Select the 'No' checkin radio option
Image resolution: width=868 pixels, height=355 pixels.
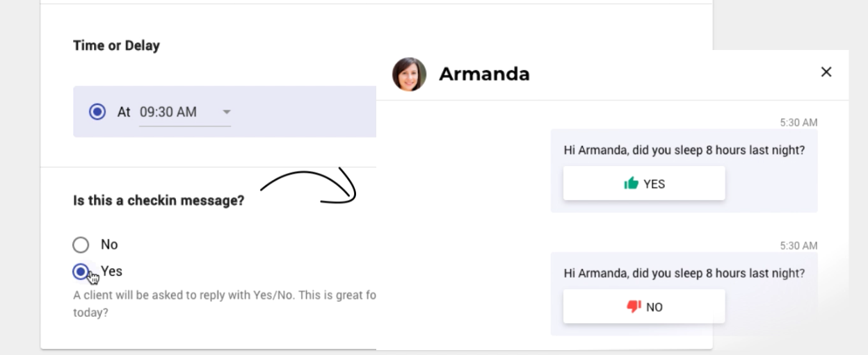pos(81,245)
